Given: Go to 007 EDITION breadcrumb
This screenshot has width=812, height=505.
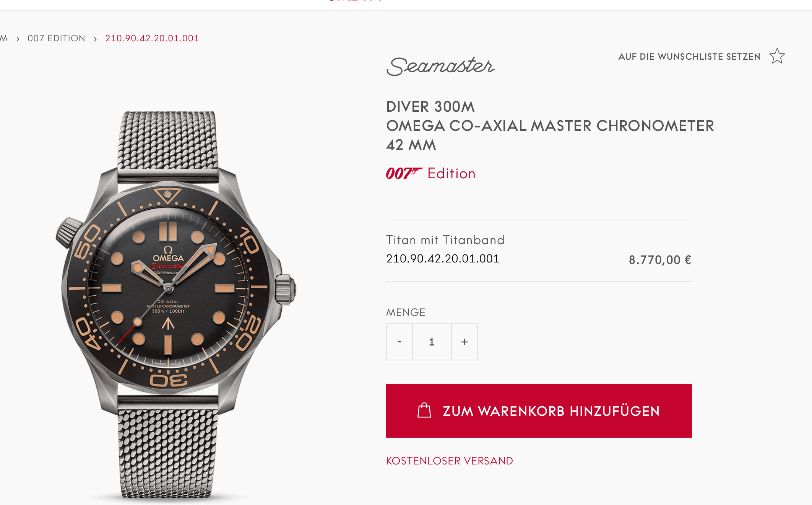Looking at the screenshot, I should tap(57, 38).
